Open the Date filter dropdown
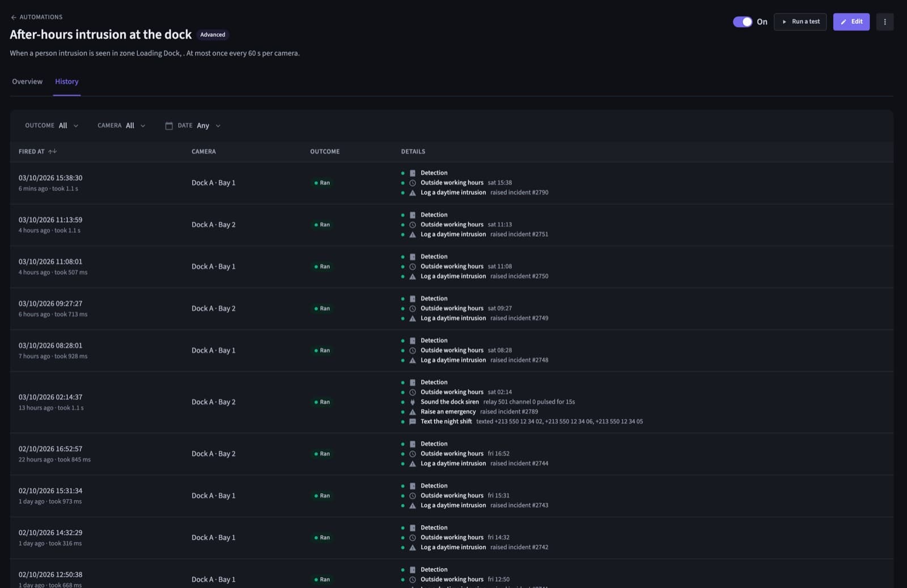907x588 pixels. pos(193,126)
